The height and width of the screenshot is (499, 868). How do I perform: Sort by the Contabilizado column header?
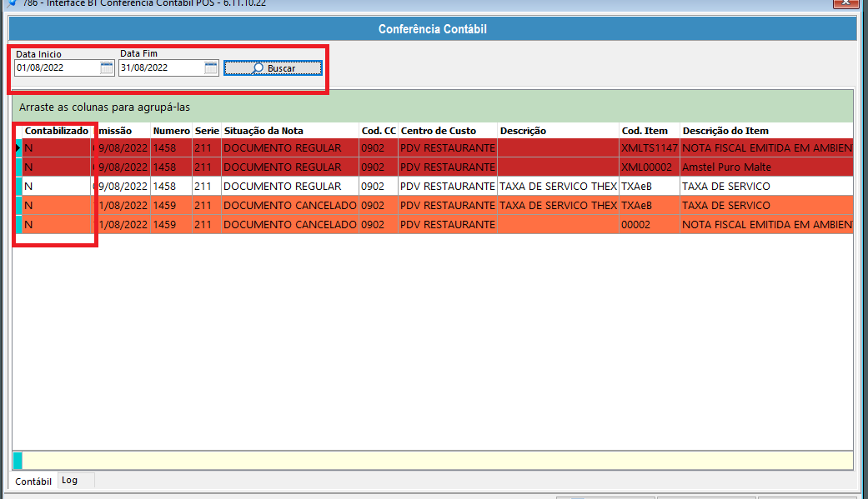tap(56, 131)
